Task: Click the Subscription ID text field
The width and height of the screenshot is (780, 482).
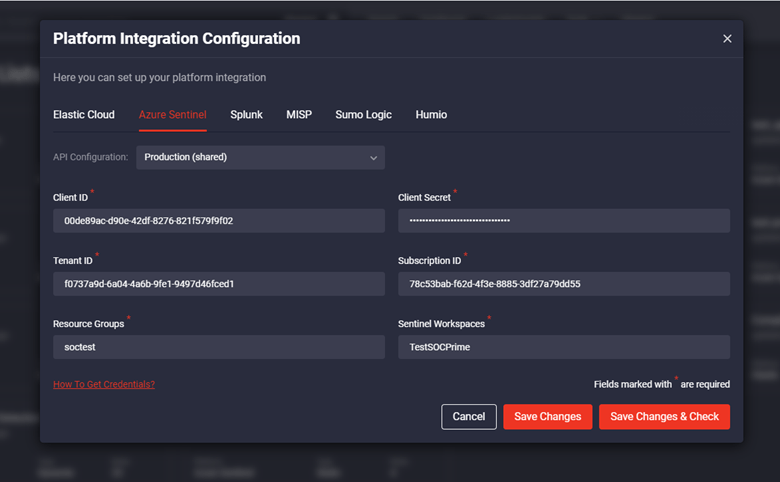Action: (563, 284)
